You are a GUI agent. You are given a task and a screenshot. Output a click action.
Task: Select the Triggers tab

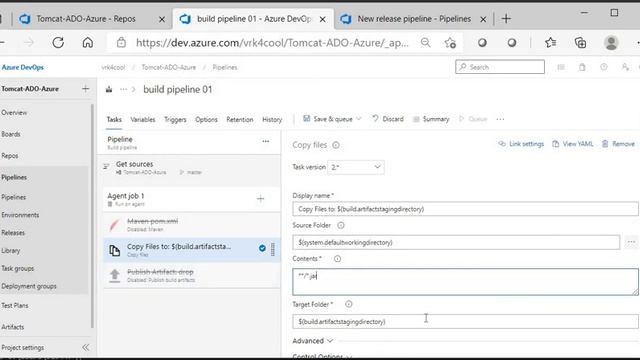click(x=175, y=120)
